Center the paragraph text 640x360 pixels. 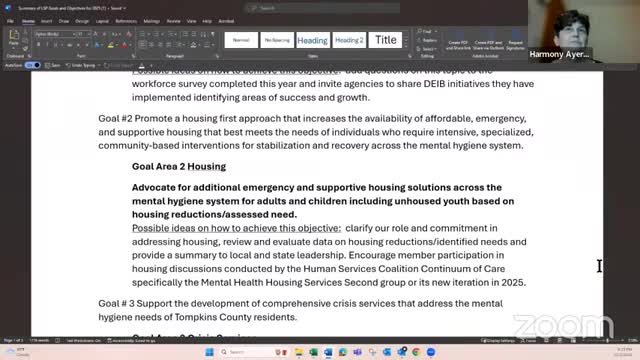tap(151, 44)
